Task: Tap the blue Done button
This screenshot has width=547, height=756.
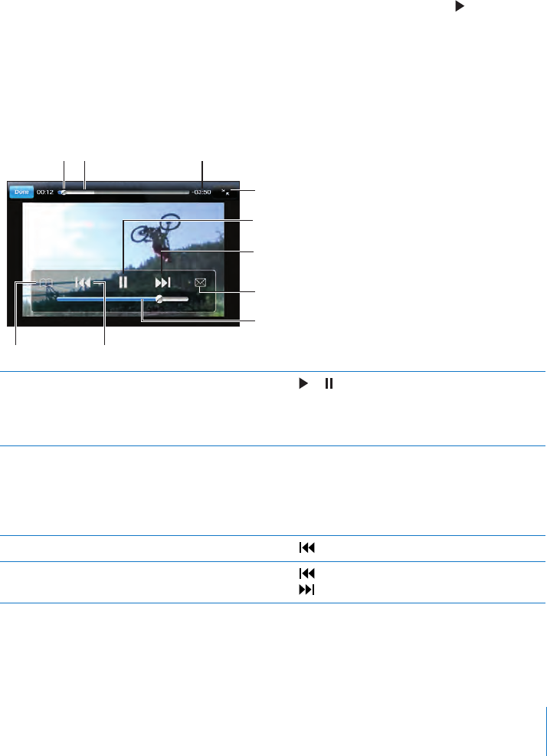Action: pos(21,192)
